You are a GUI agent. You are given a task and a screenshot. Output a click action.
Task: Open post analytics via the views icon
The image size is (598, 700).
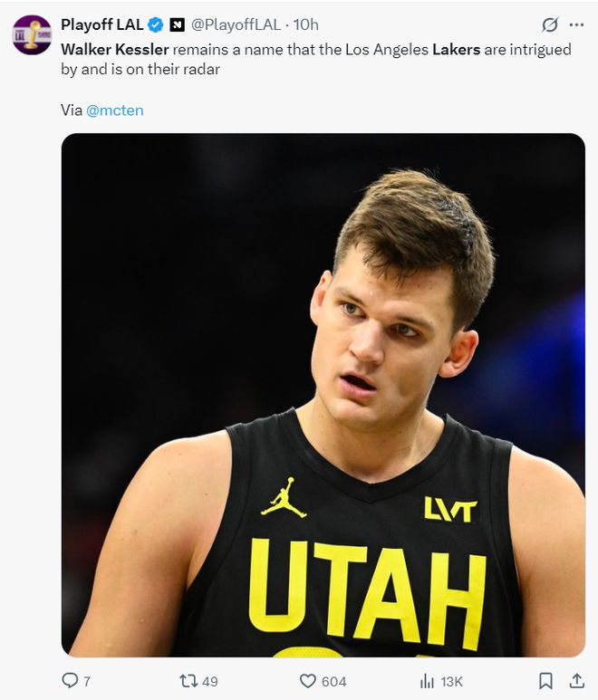point(427,680)
